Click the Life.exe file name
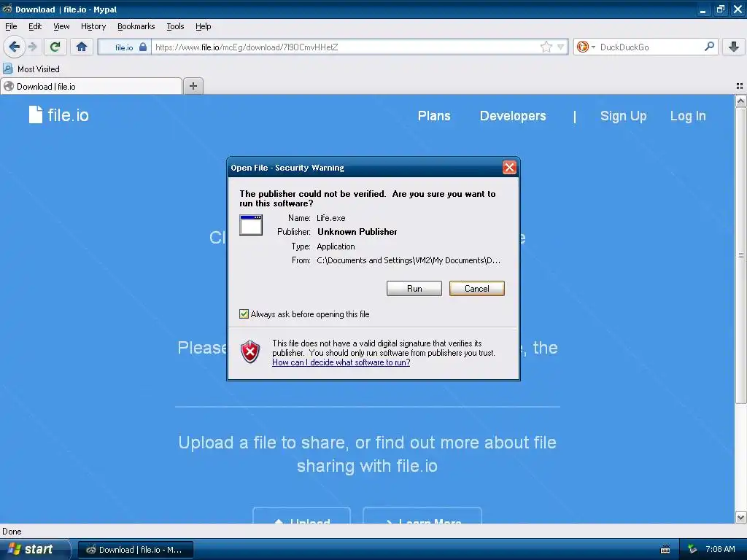Image resolution: width=747 pixels, height=560 pixels. (330, 217)
